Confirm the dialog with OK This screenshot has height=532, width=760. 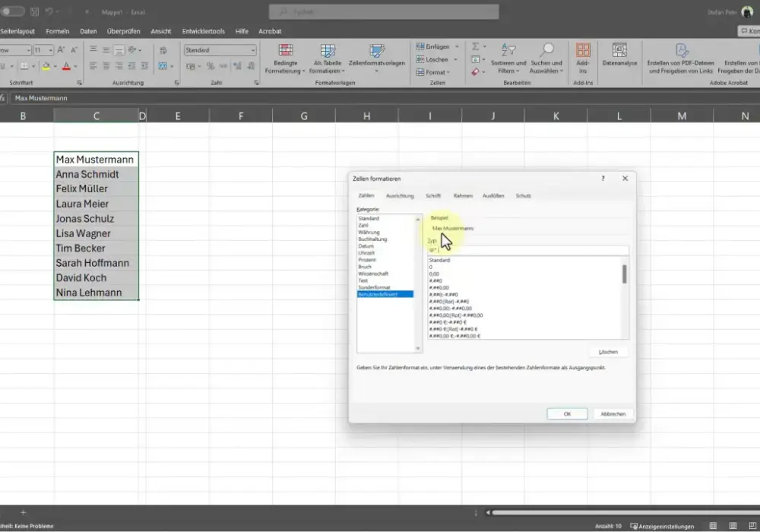(x=567, y=413)
